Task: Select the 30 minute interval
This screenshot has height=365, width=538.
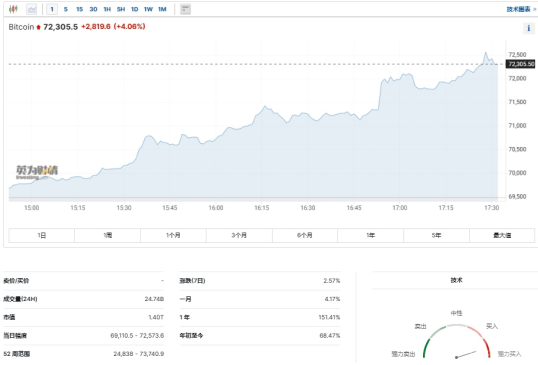Action: point(93,9)
